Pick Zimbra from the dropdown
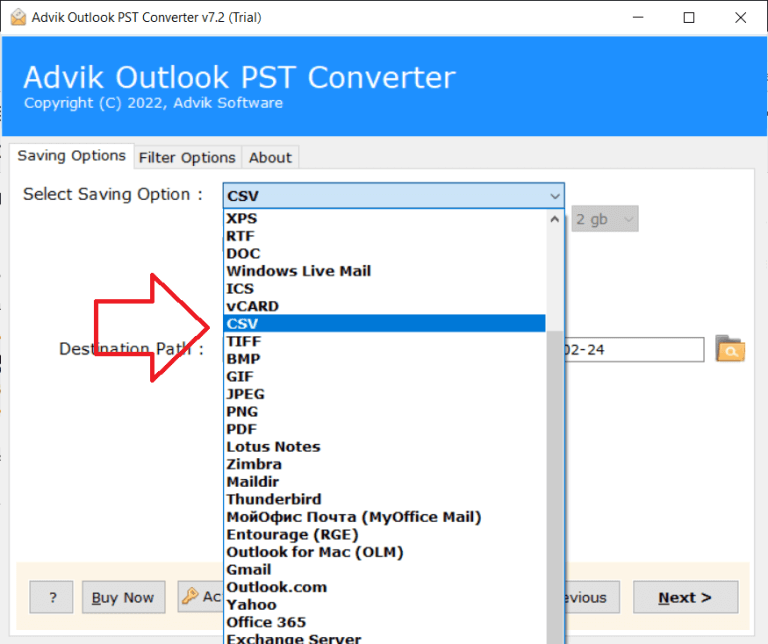Image resolution: width=768 pixels, height=644 pixels. 384,464
